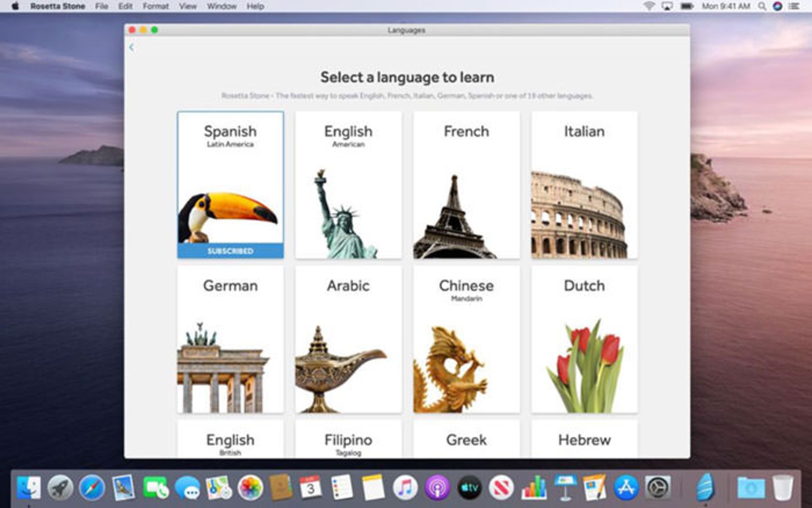Launch Safari from the Dock
Screen dimensions: 812x508
(x=92, y=488)
